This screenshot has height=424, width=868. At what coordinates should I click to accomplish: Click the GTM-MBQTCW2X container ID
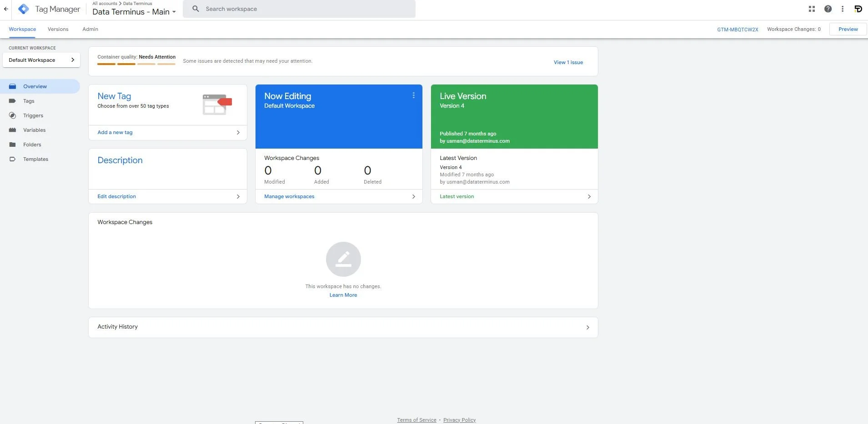[738, 30]
